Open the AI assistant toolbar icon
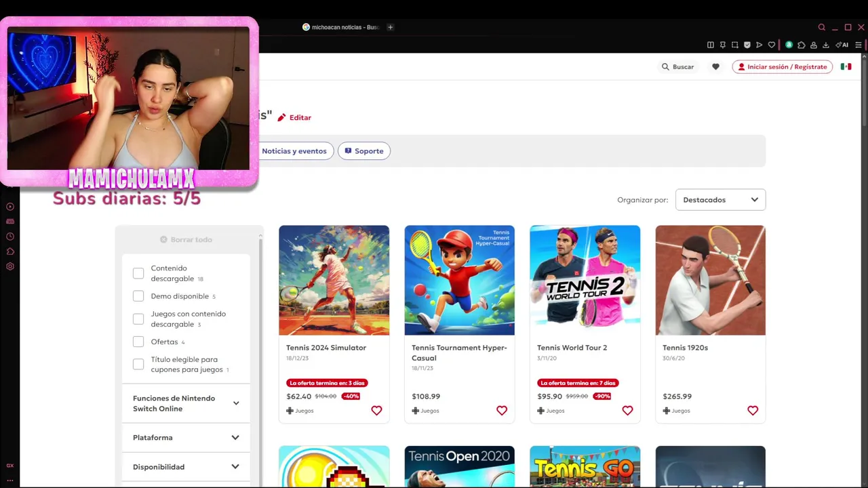Viewport: 868px width, 488px height. click(842, 45)
